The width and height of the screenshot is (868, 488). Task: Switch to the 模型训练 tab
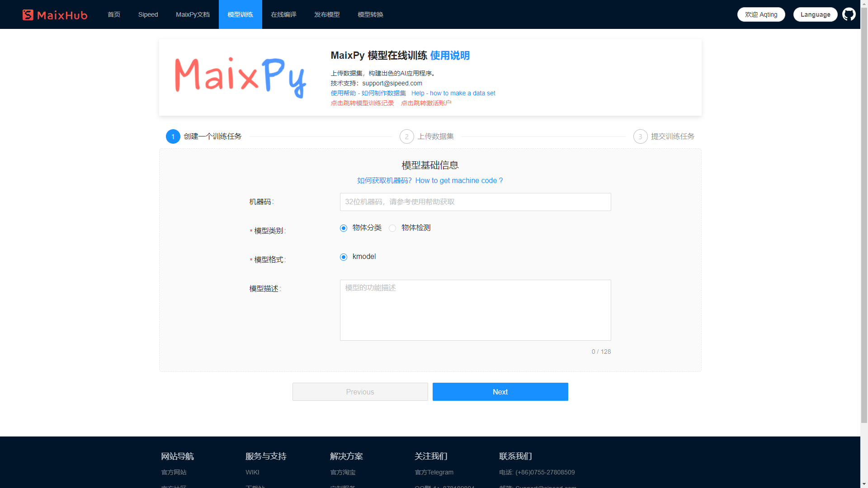241,14
